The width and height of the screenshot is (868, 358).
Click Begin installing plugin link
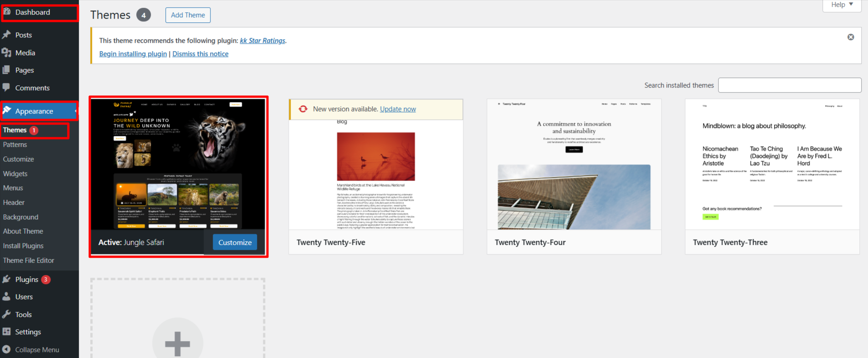pos(133,54)
